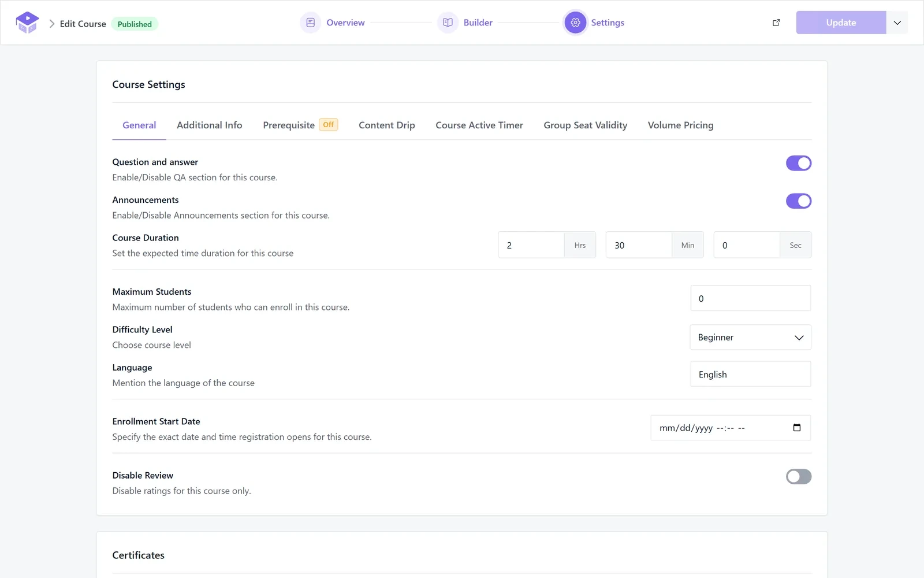924x578 pixels.
Task: Click the Difficulty Level label
Action: click(142, 329)
